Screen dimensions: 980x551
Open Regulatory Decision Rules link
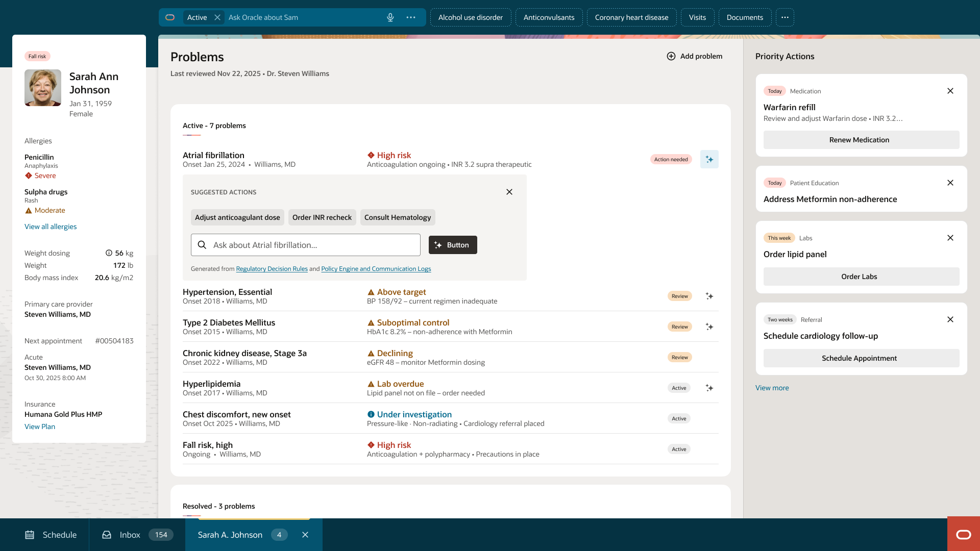[272, 269]
